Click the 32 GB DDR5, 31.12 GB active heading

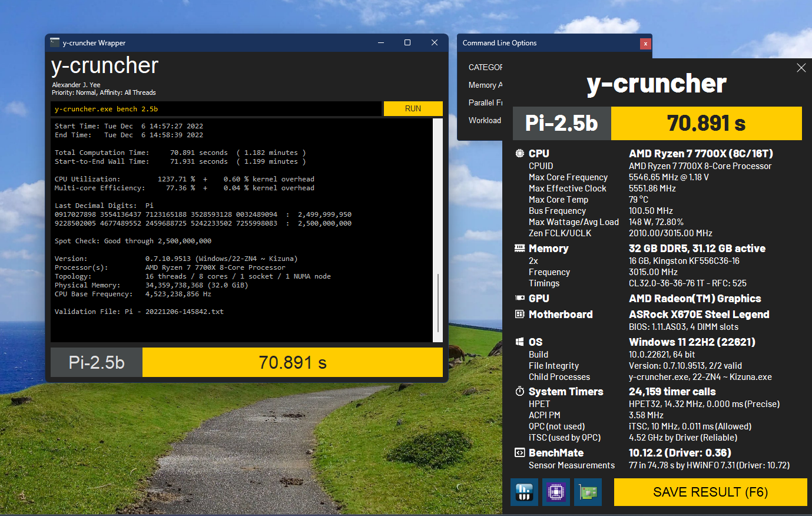click(697, 248)
